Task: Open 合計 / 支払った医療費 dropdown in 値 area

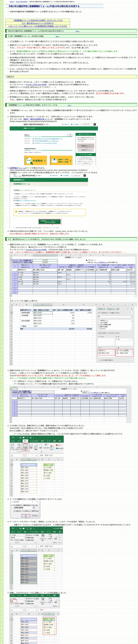Action: point(131,351)
